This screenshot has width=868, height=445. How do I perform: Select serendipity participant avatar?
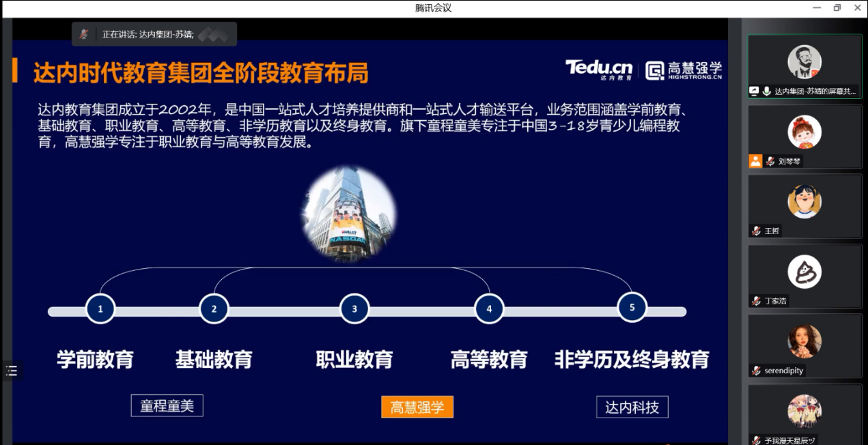(804, 341)
